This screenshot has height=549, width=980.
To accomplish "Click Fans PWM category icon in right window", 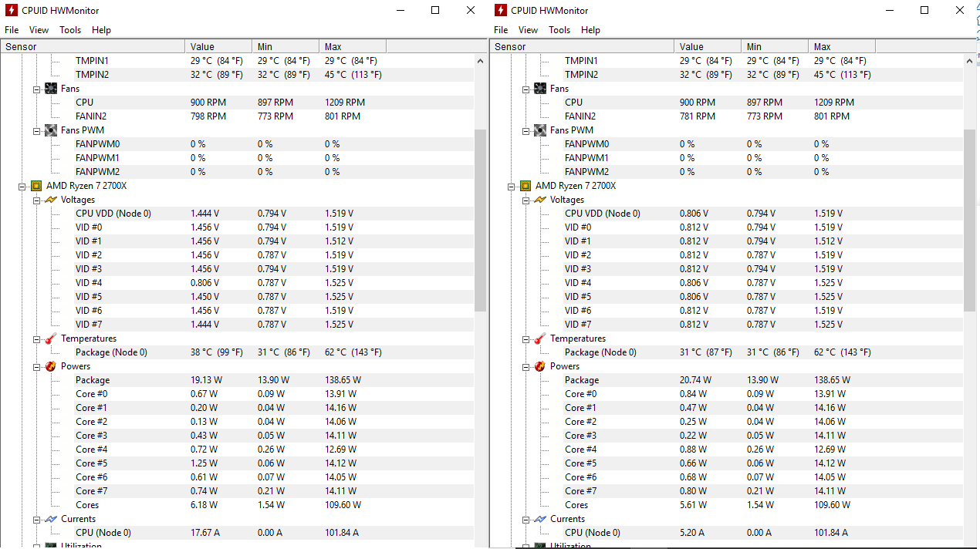I will click(540, 130).
